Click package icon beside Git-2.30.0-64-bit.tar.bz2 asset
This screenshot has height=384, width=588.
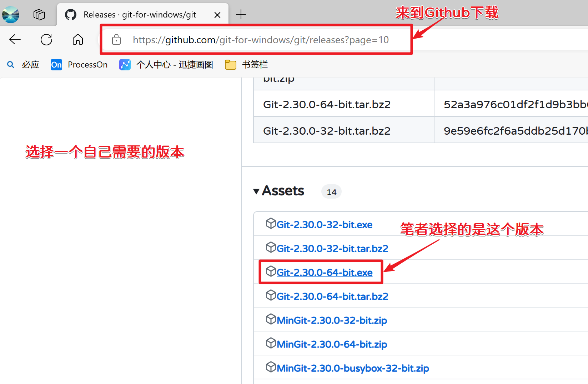click(271, 295)
